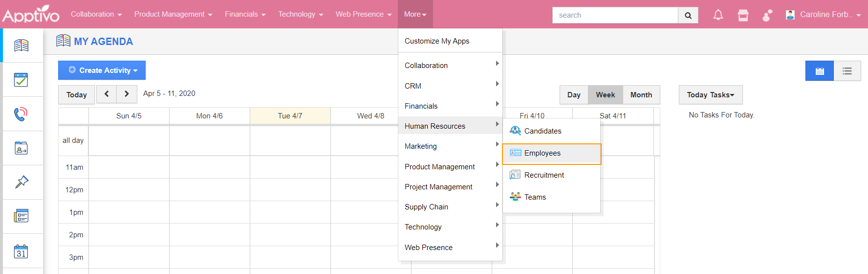Open the Collaboration dropdown in navbar
This screenshot has height=274, width=868.
[96, 14]
